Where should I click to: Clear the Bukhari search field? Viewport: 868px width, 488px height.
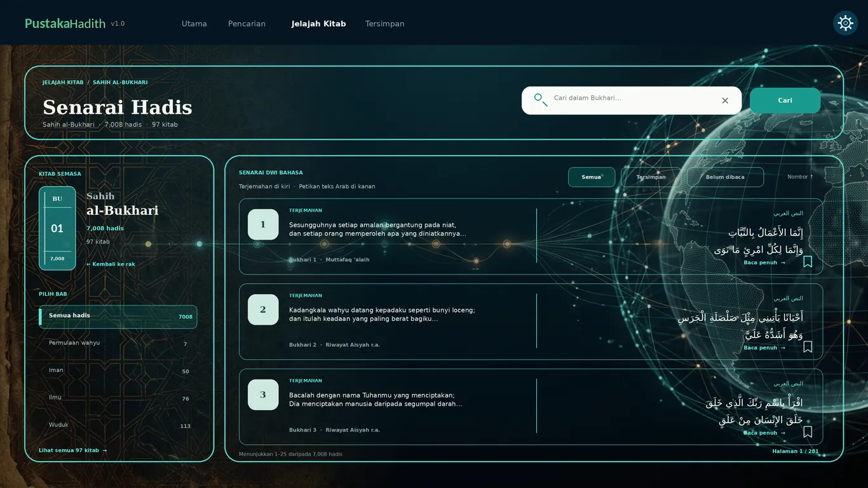click(x=725, y=100)
